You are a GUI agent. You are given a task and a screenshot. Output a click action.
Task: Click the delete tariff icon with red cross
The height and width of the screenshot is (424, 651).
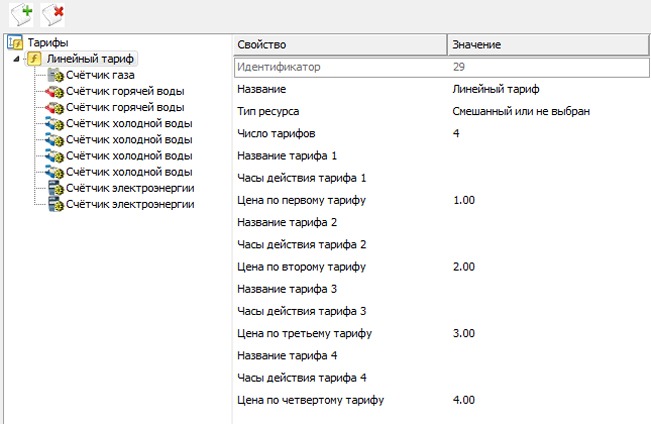pyautogui.click(x=54, y=13)
